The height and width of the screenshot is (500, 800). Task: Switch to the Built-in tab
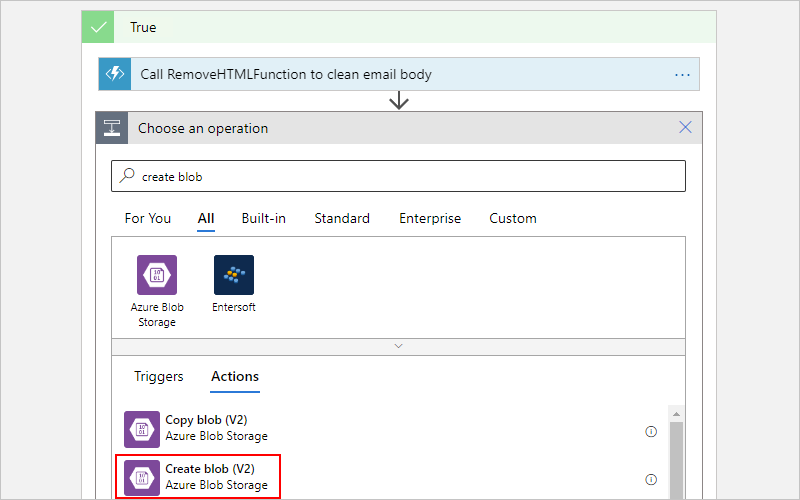point(264,218)
